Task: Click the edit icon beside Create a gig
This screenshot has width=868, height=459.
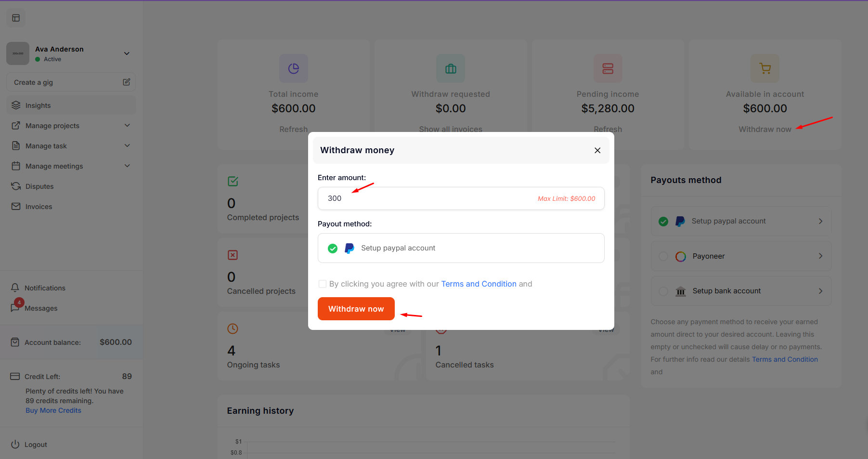Action: 126,82
